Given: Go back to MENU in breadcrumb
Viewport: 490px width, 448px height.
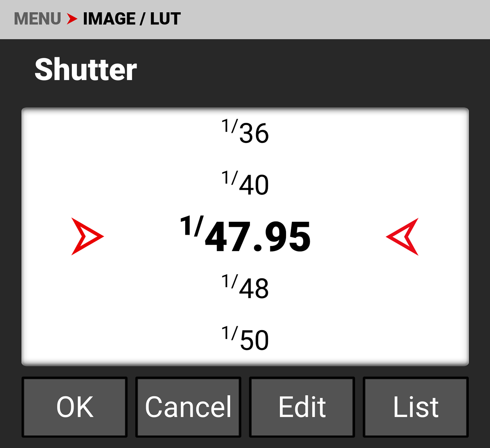Looking at the screenshot, I should click(x=37, y=19).
